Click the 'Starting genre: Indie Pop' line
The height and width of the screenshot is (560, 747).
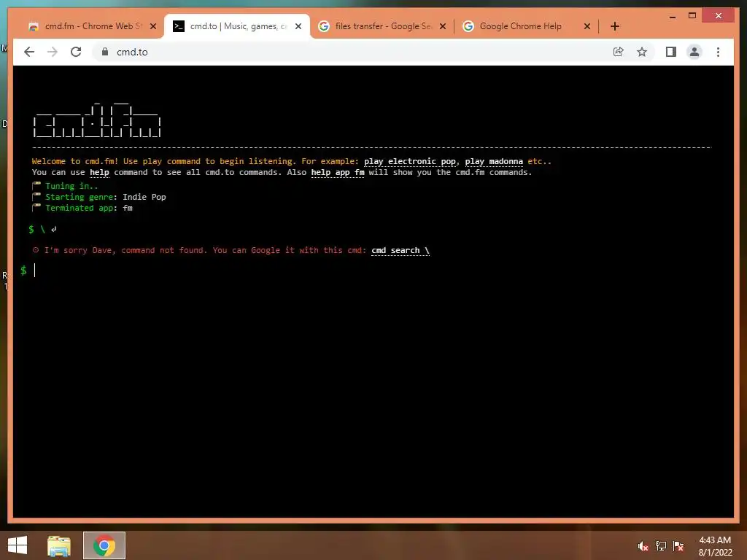99,197
